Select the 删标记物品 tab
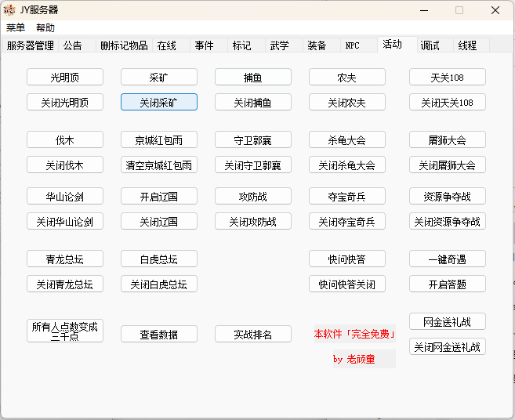515x420 pixels. coord(124,45)
